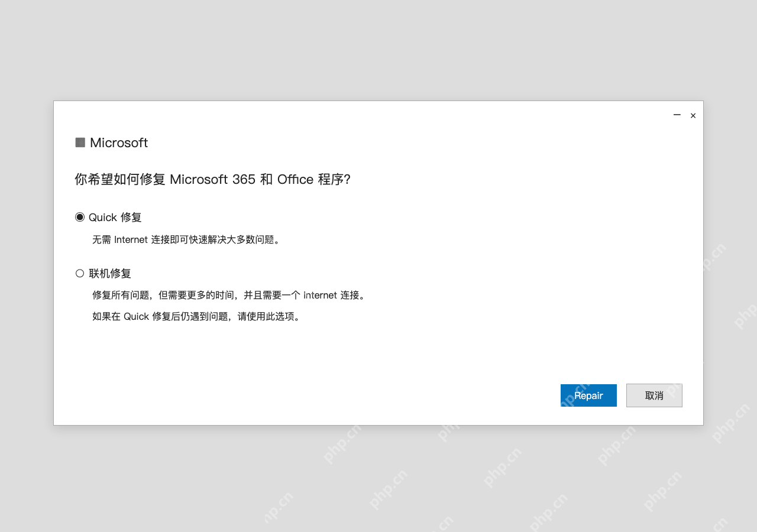757x532 pixels.
Task: Select the Quick 修复 radio button
Action: pyautogui.click(x=80, y=217)
